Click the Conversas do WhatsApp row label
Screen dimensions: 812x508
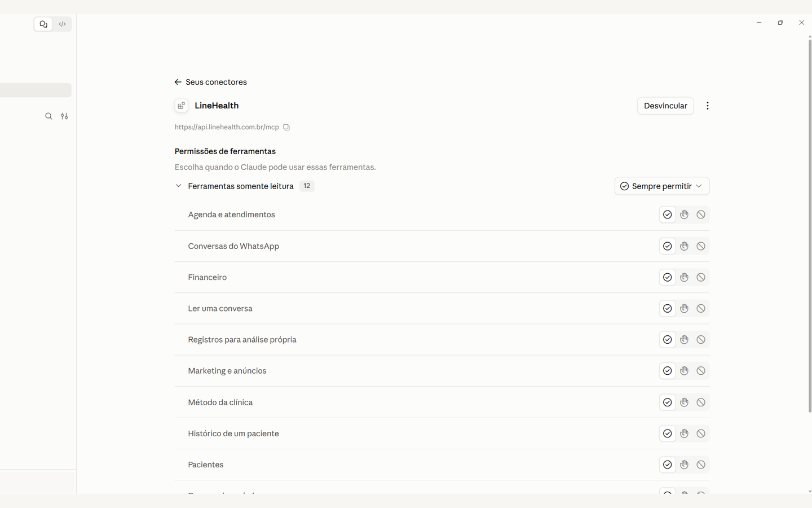(x=233, y=246)
